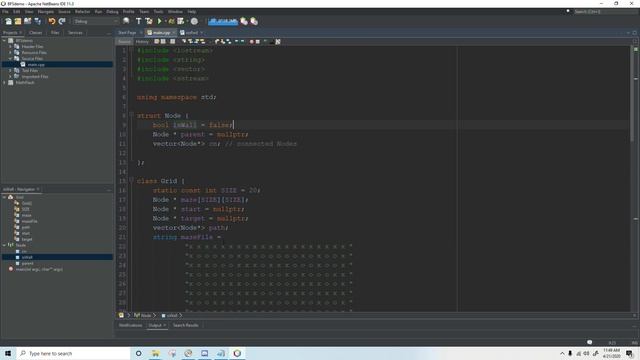Select target member in Navigator
This screenshot has width=640, height=360.
coord(27,239)
